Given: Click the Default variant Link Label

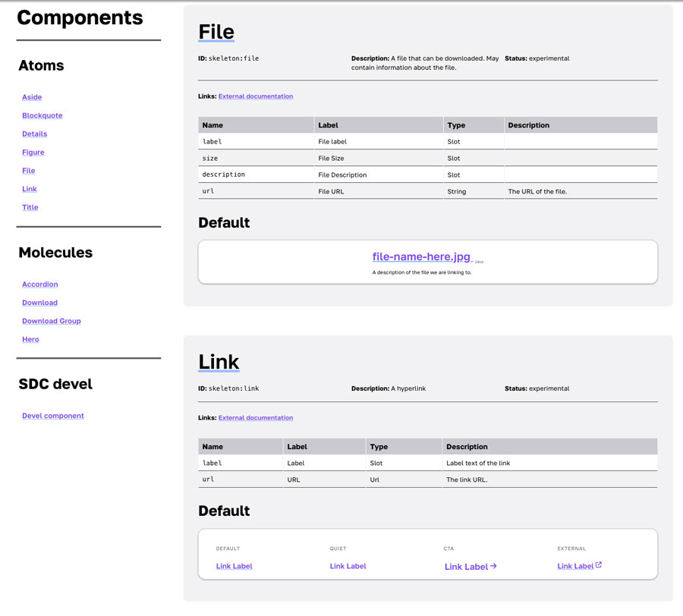Looking at the screenshot, I should (x=234, y=566).
